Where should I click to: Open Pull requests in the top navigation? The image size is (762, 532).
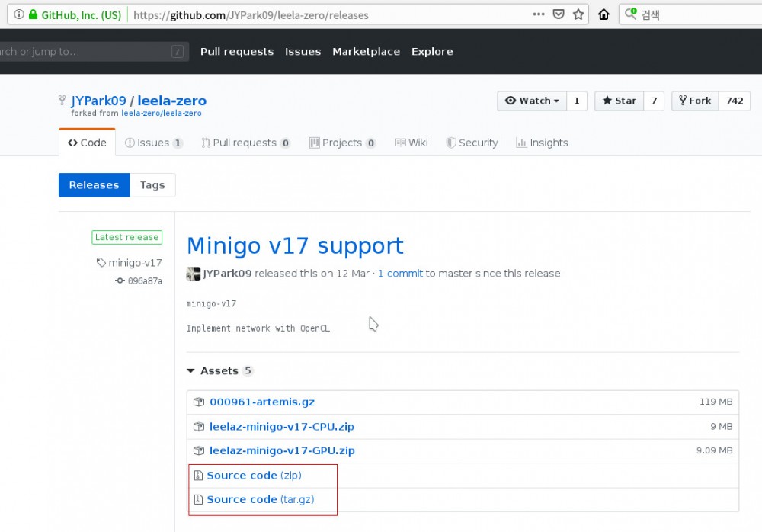pyautogui.click(x=237, y=52)
